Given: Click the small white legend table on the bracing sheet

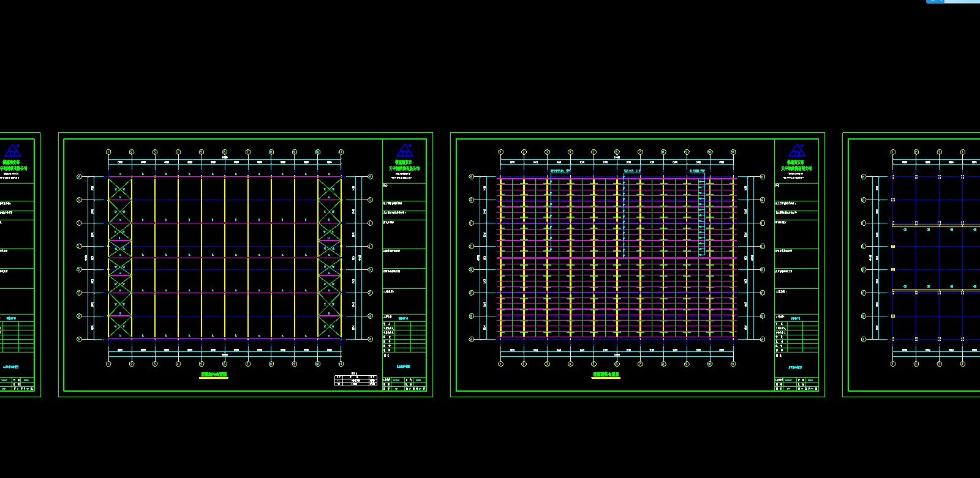Looking at the screenshot, I should [x=356, y=380].
